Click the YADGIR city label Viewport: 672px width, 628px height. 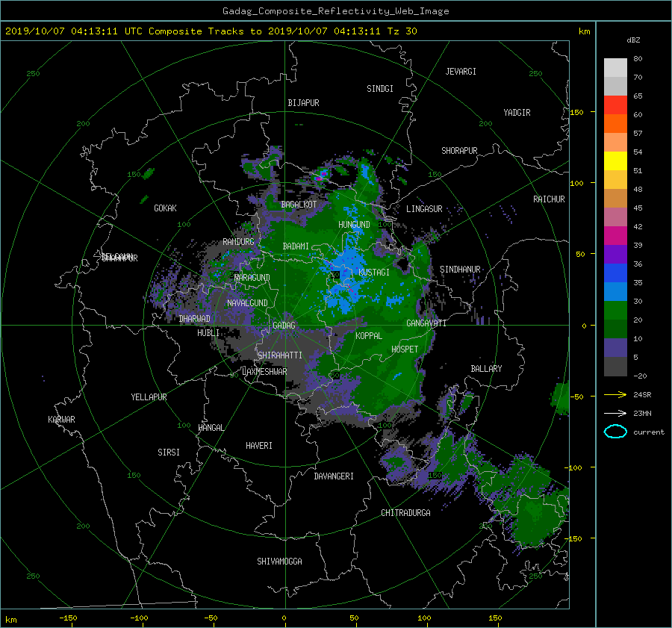coord(517,113)
